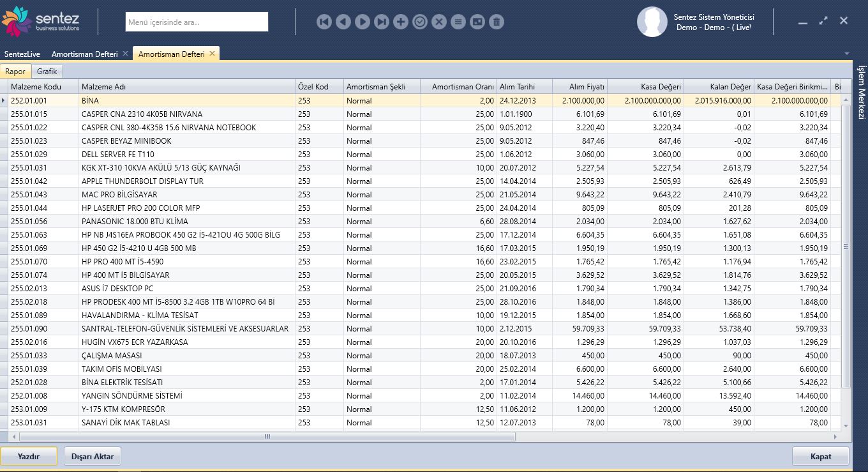
Task: Click the horizontal scrollbar right arrow
Action: pos(835,437)
